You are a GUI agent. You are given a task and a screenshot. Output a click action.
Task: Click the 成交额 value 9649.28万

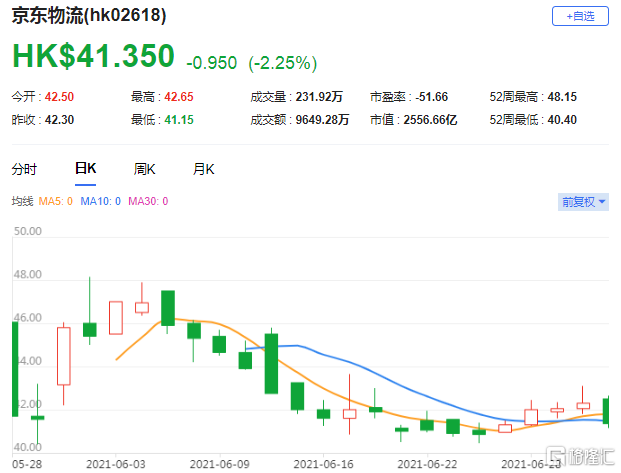coord(322,120)
